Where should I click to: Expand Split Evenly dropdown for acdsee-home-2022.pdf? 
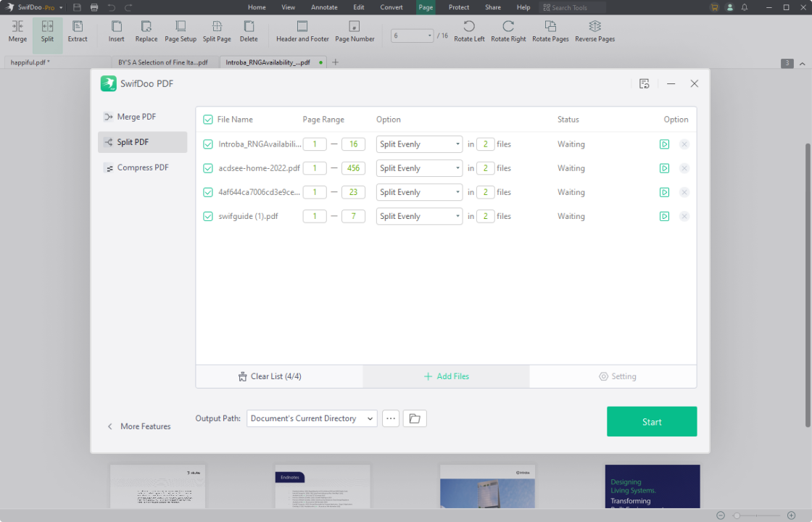coord(419,168)
